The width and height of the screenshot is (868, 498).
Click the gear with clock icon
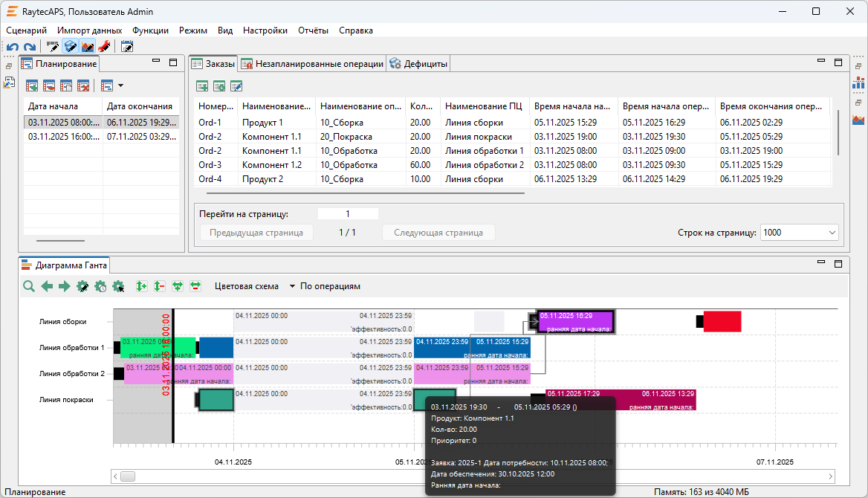[100, 286]
